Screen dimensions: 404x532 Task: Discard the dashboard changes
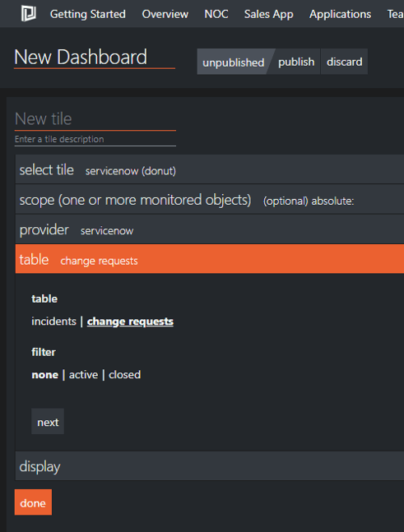[x=344, y=62]
